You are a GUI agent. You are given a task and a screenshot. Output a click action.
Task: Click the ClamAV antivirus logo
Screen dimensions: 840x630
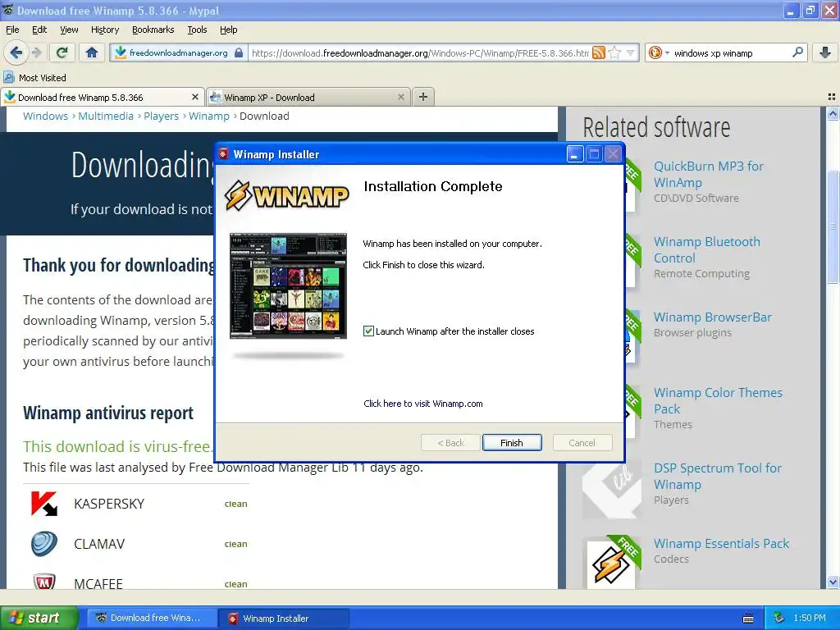click(44, 543)
